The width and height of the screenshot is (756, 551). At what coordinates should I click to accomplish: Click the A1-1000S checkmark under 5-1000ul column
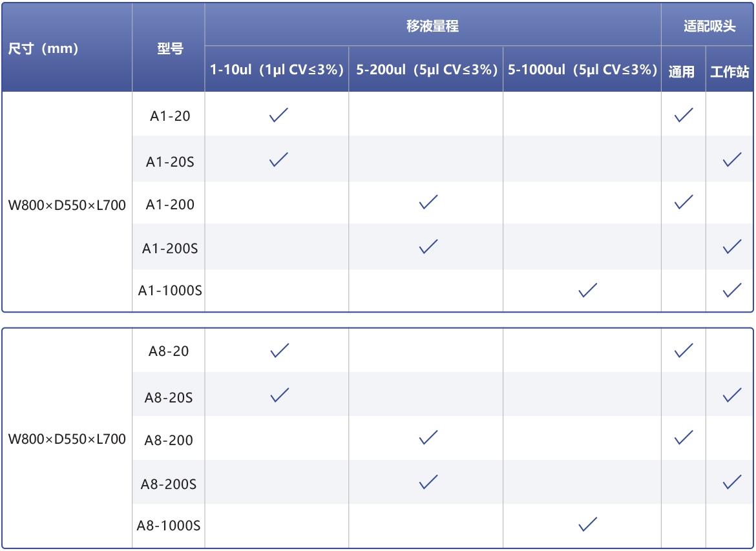(x=587, y=290)
